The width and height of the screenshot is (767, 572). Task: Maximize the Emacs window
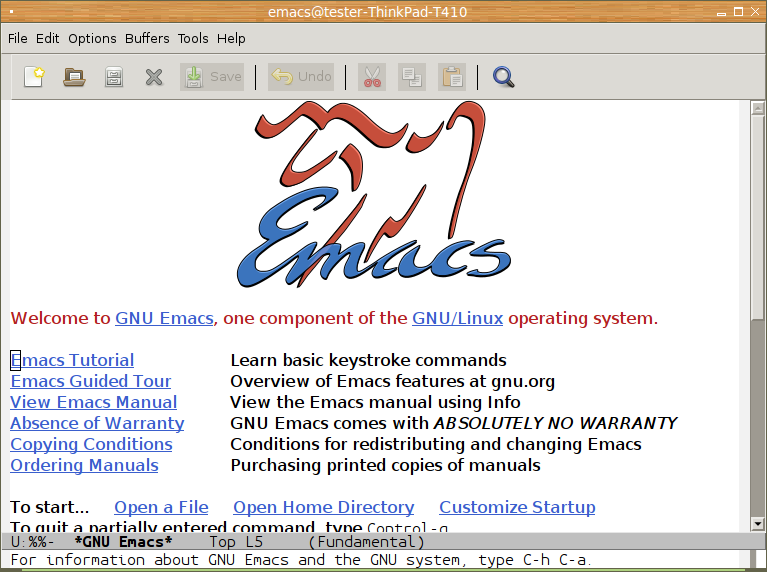click(x=738, y=12)
